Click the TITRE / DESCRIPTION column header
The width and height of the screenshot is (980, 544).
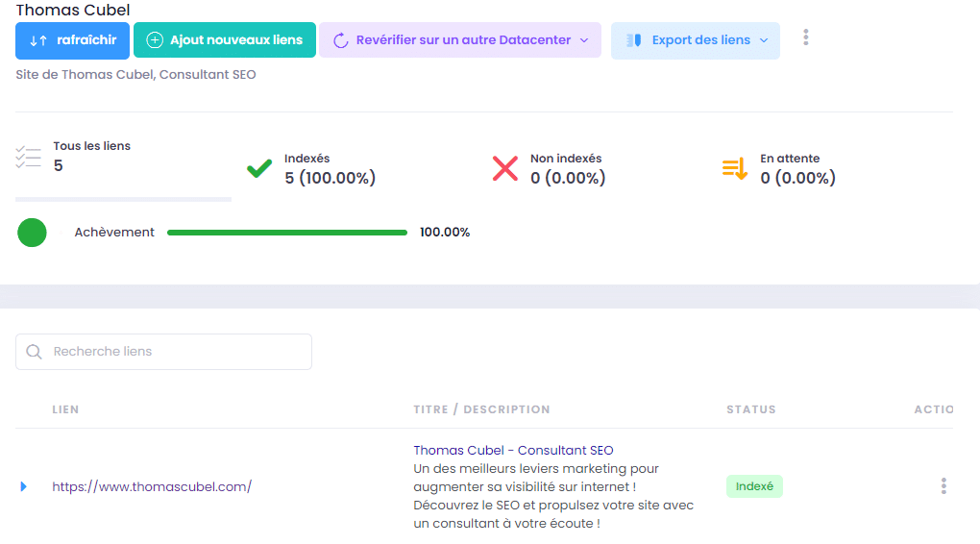click(x=481, y=409)
